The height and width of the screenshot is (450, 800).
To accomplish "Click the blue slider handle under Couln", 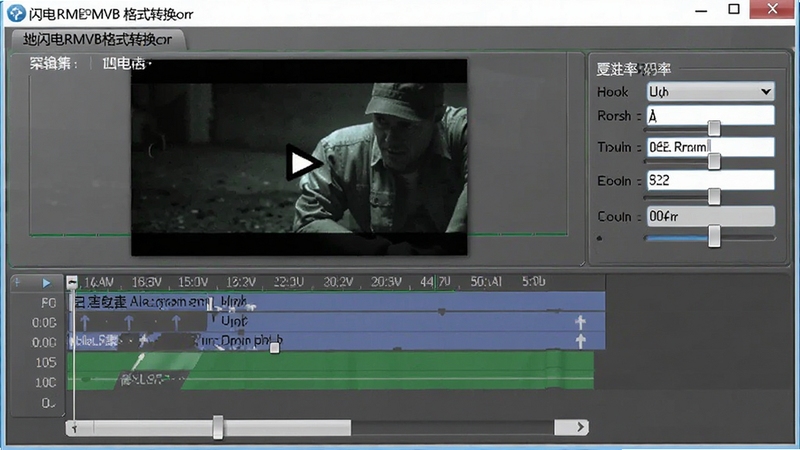I will 714,237.
